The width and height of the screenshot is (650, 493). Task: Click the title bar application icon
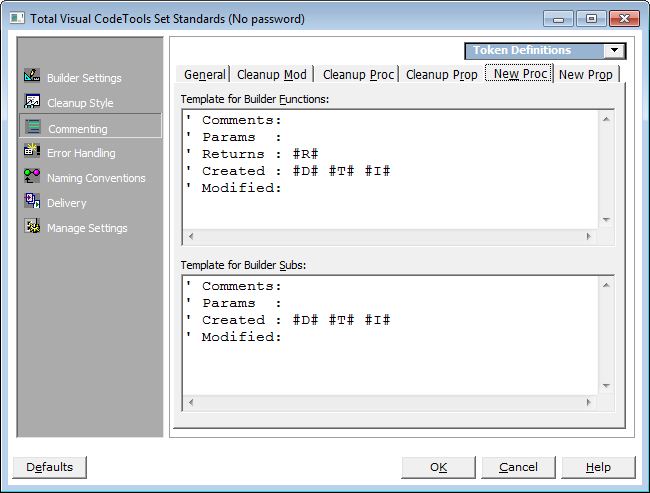[x=17, y=18]
